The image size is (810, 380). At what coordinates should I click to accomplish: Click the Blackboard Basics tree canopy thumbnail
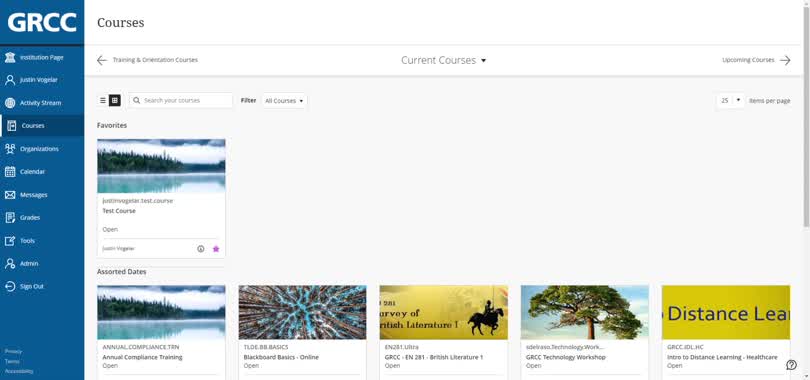pos(302,312)
